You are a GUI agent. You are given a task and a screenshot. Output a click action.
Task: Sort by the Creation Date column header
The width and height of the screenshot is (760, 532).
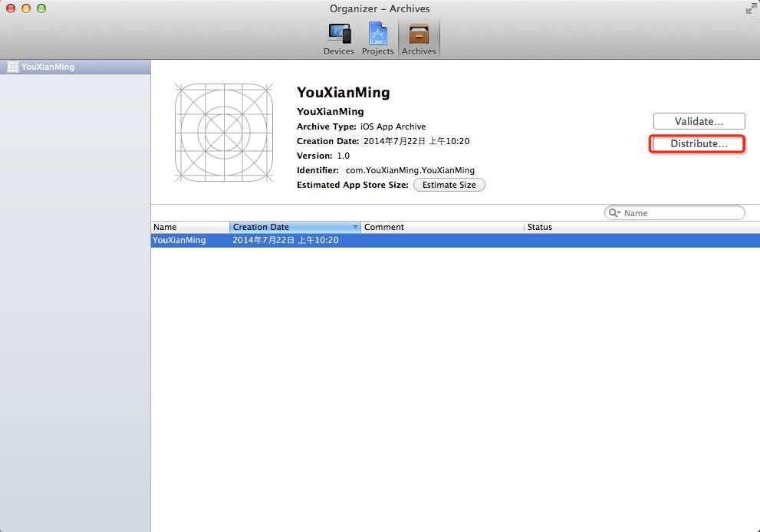pos(294,227)
